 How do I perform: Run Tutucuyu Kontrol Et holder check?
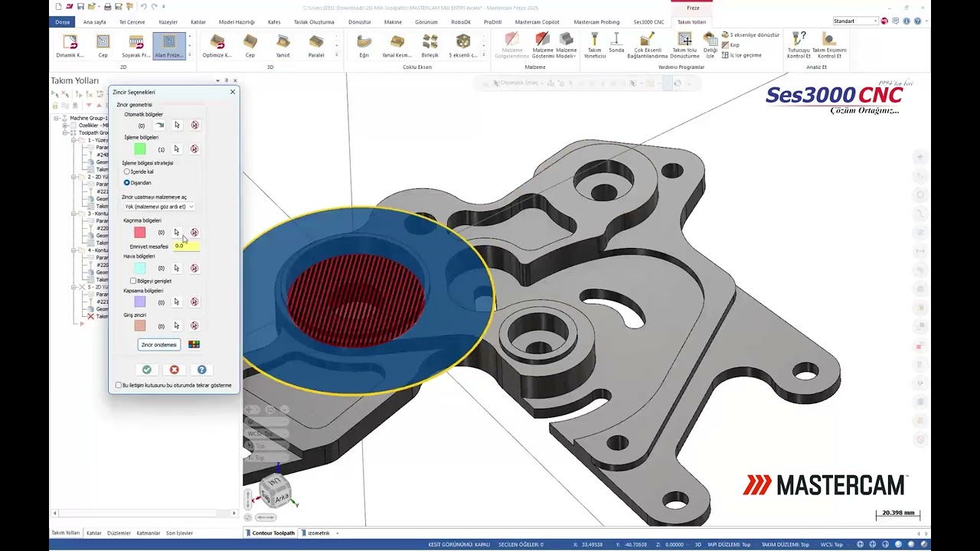tap(799, 46)
